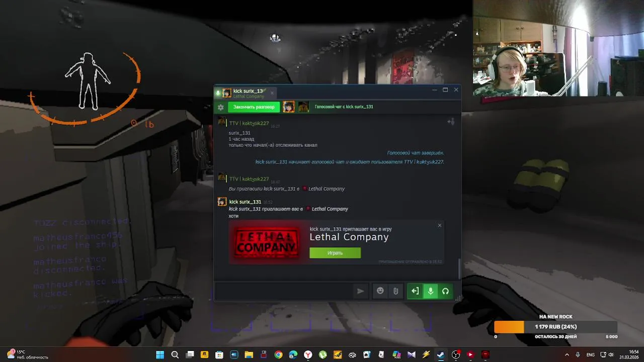This screenshot has height=362, width=644.
Task: Click the large Lethal Company invite title
Action: (x=349, y=237)
